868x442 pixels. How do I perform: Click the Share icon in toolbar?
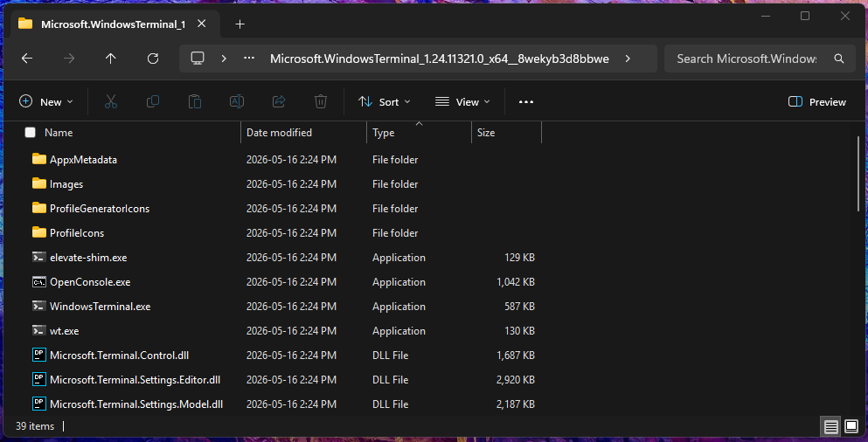[x=279, y=102]
